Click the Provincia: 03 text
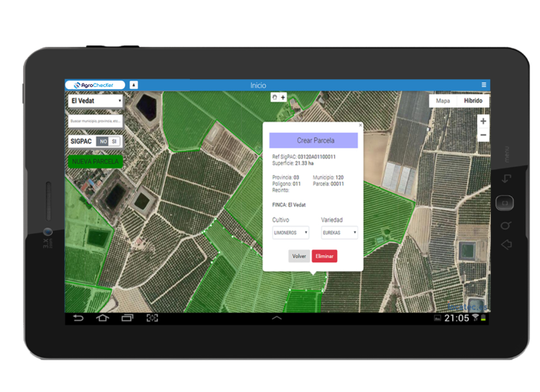Viewport: 540px width, 392px height. 285,177
